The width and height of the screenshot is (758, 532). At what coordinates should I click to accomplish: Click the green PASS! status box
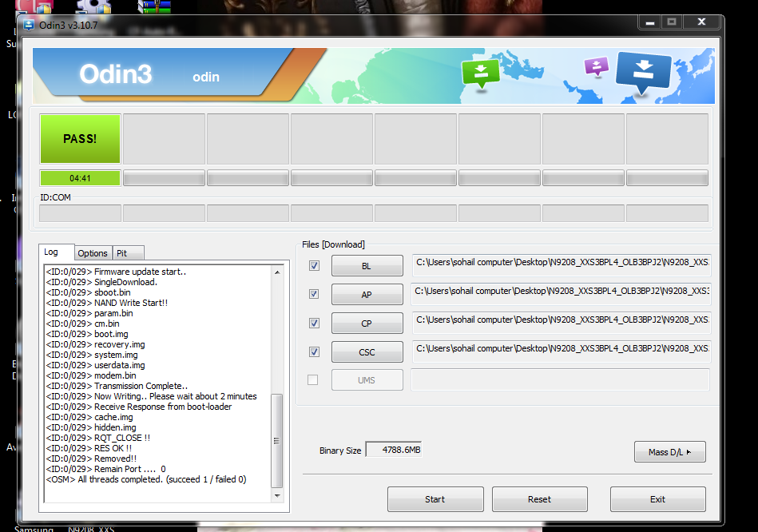point(80,139)
